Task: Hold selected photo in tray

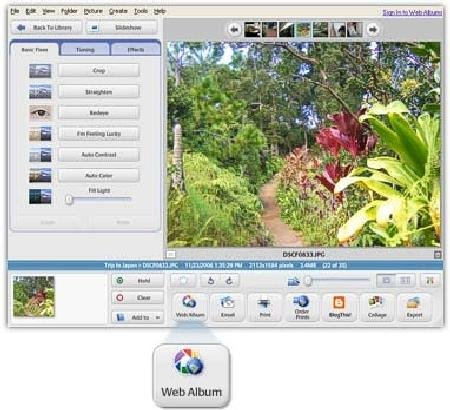Action: (x=137, y=281)
